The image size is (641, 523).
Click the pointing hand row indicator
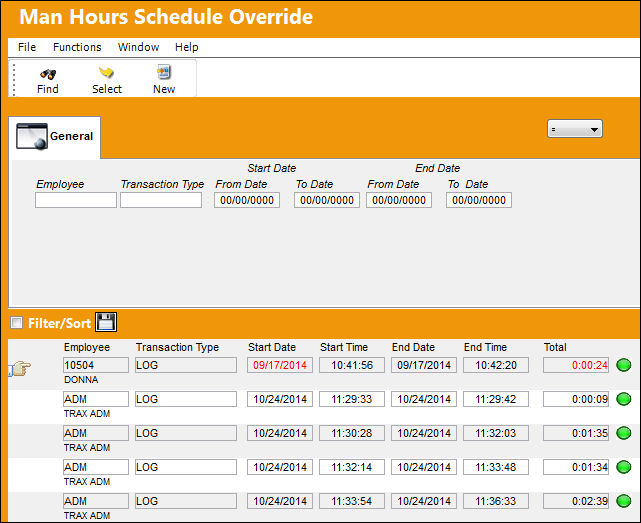20,368
